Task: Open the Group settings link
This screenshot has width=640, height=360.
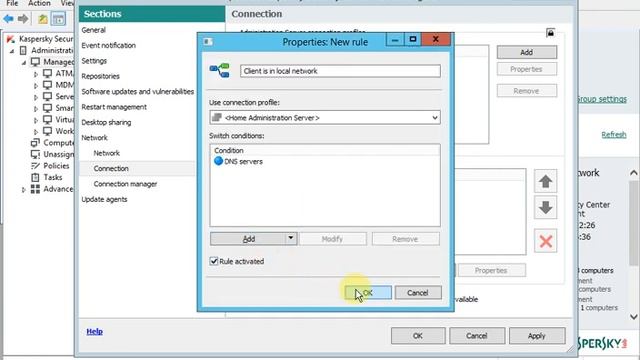Action: click(602, 99)
